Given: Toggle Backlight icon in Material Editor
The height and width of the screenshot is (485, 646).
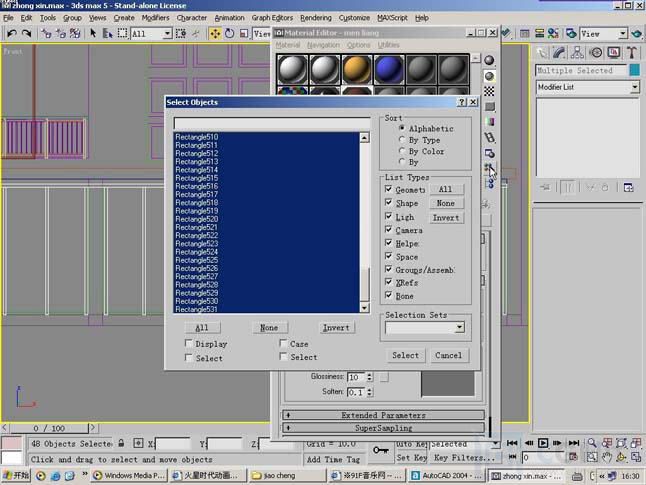Looking at the screenshot, I should coord(489,76).
